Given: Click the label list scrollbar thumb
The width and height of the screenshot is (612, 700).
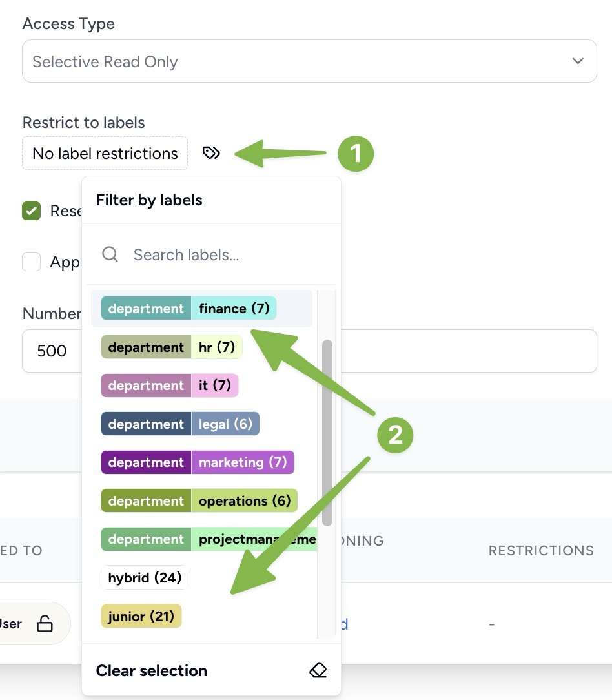Looking at the screenshot, I should coord(327,433).
